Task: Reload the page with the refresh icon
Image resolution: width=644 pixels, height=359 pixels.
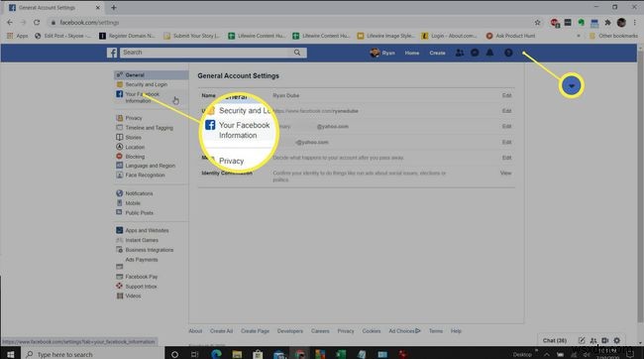Action: pyautogui.click(x=37, y=23)
